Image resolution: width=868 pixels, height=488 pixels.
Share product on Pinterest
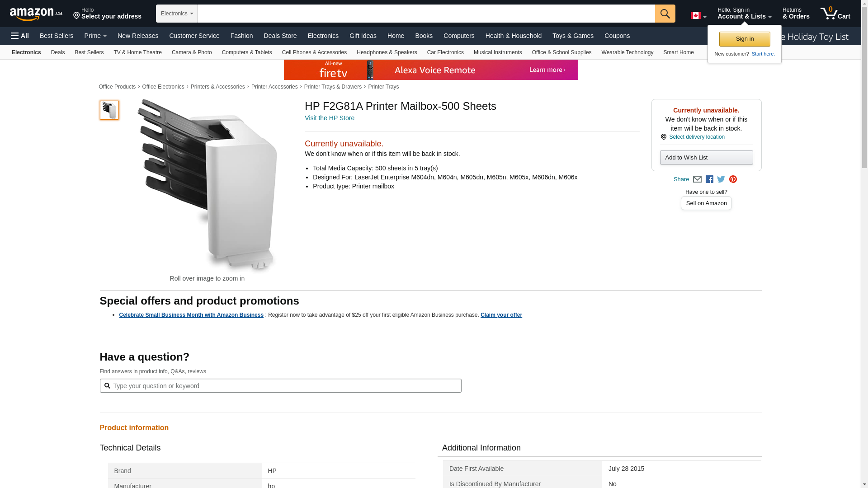point(733,179)
